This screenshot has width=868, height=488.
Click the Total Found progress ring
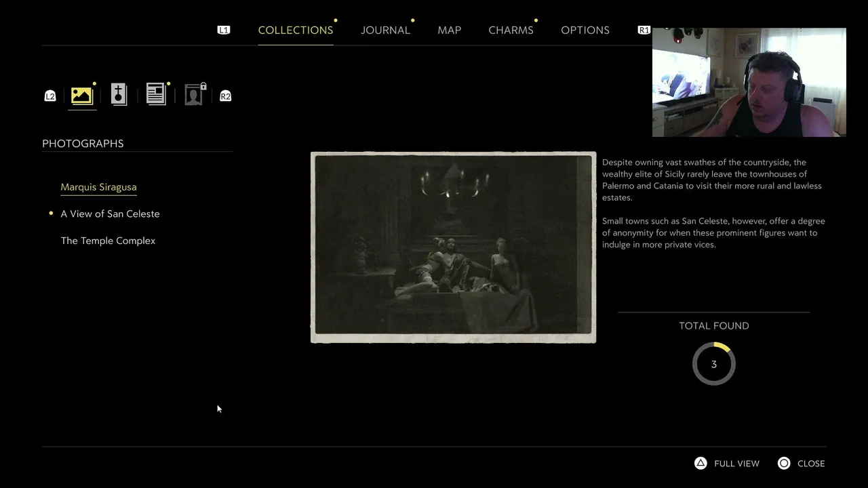(713, 364)
